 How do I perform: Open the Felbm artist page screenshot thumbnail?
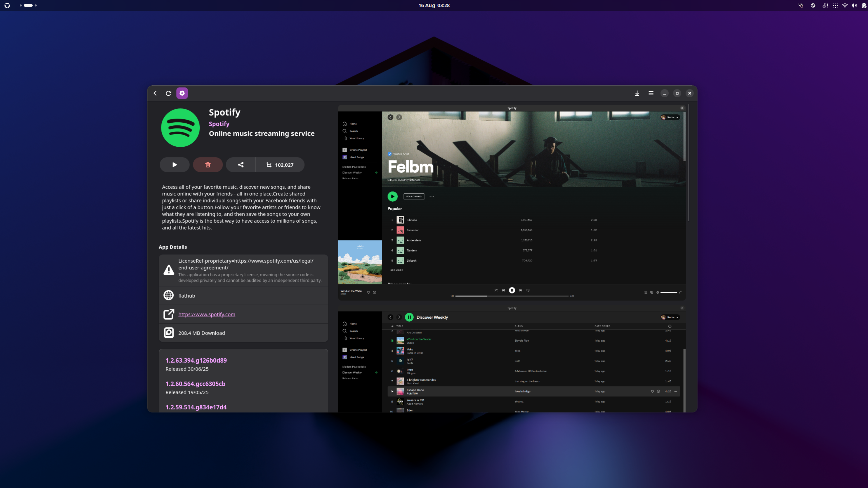coord(512,202)
